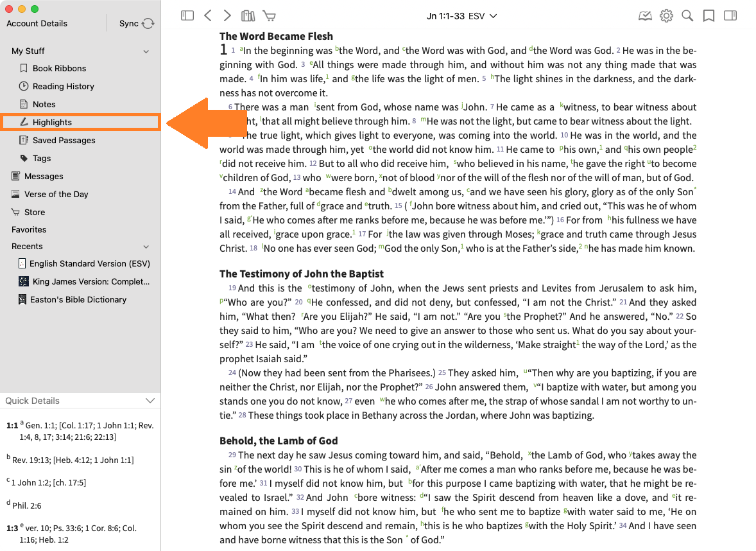Toggle the right side panel icon
Image resolution: width=756 pixels, height=551 pixels.
[x=730, y=16]
